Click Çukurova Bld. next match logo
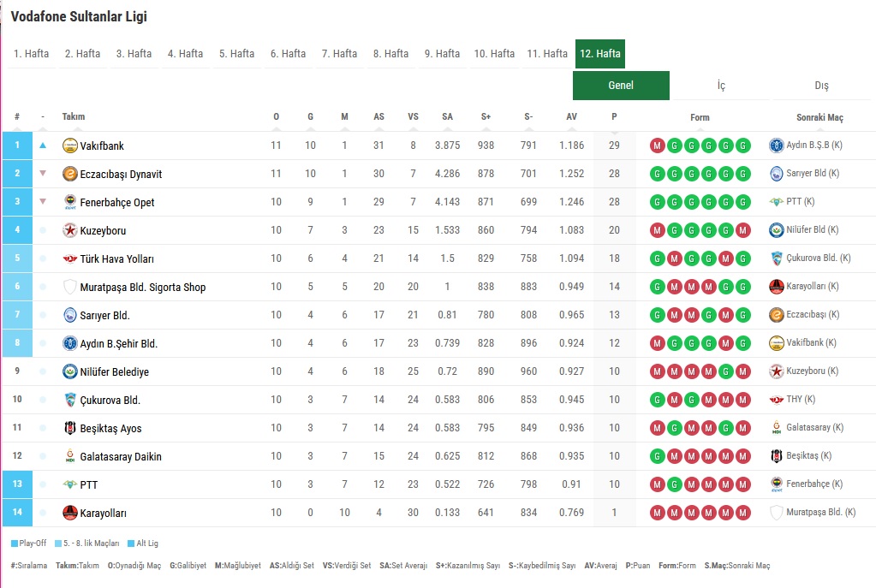 click(777, 258)
